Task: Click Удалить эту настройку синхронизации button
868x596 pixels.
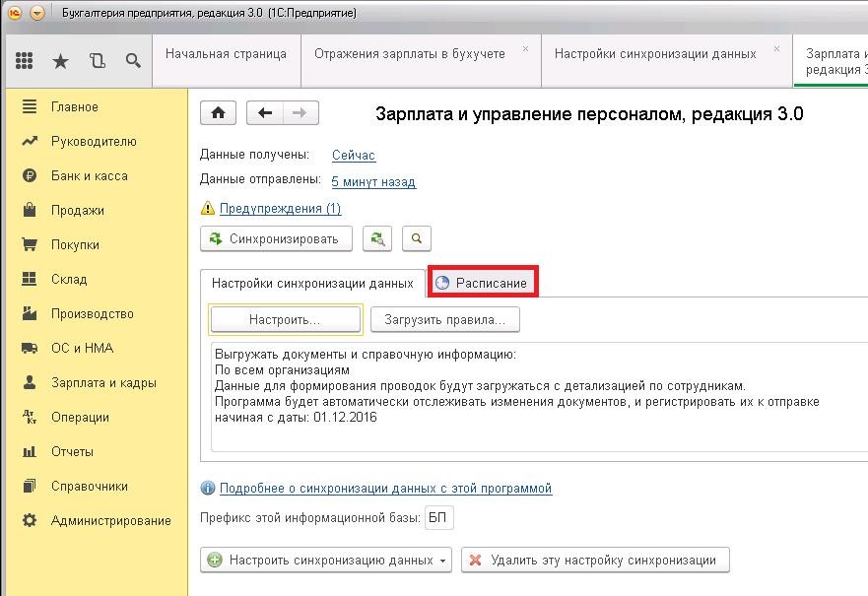Action: point(595,560)
